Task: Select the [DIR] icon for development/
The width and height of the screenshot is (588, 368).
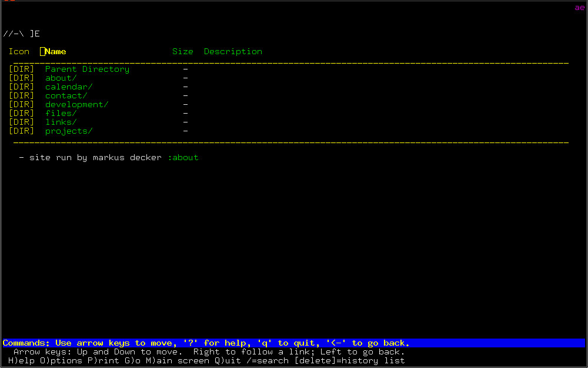Action: (x=21, y=105)
